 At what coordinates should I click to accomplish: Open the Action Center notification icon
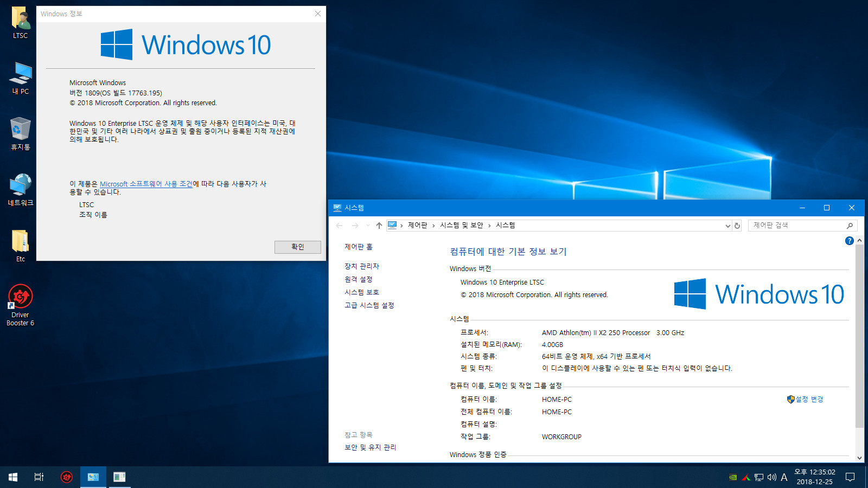click(x=850, y=477)
